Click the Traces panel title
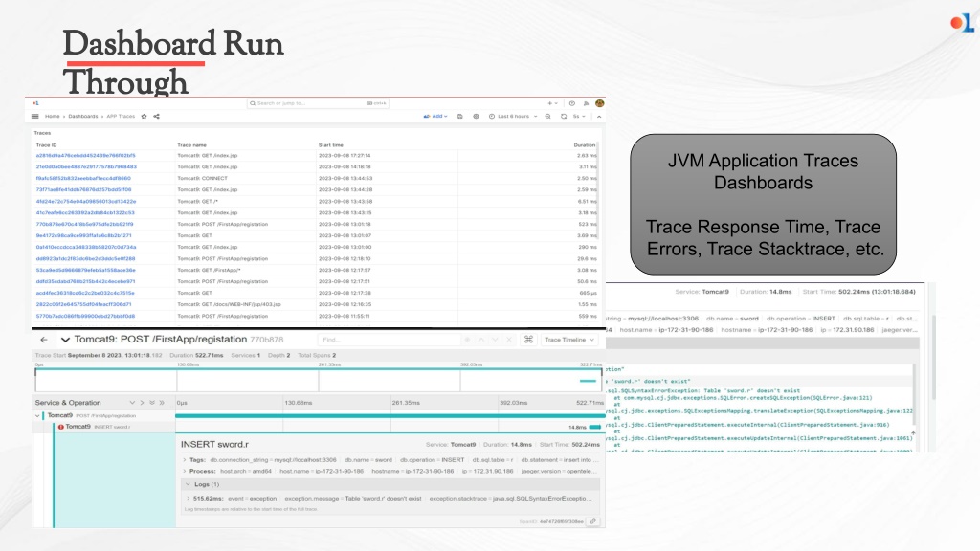Viewport: 980px width, 551px height. tap(42, 133)
